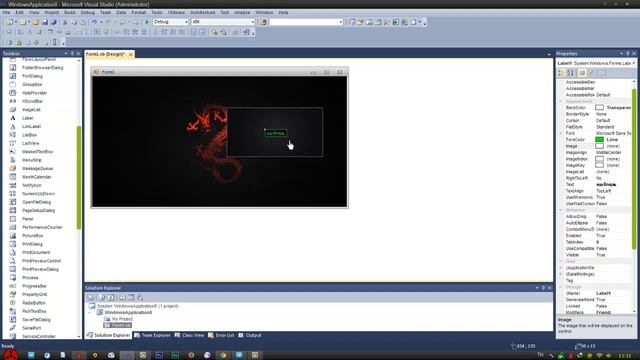Open the Format menu
The image size is (640, 360).
click(x=138, y=13)
